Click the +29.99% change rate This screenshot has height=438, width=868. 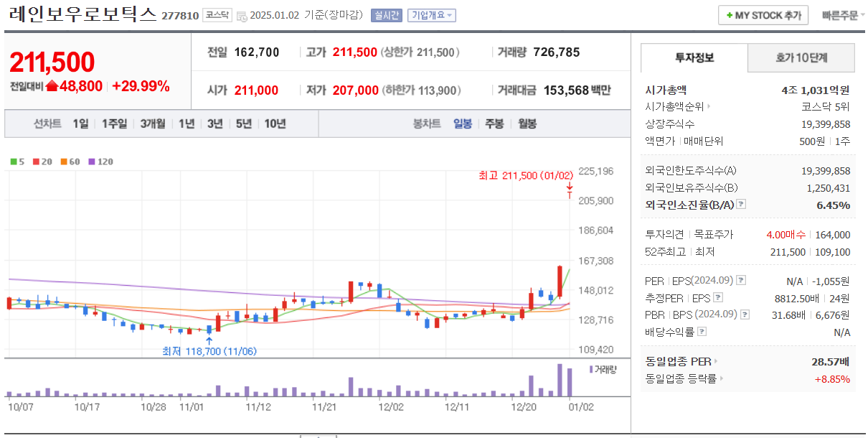(x=141, y=86)
